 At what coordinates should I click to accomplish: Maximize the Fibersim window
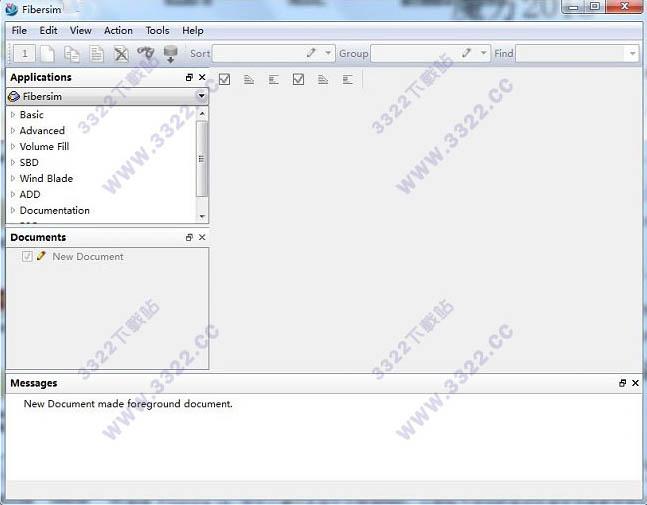tap(595, 7)
